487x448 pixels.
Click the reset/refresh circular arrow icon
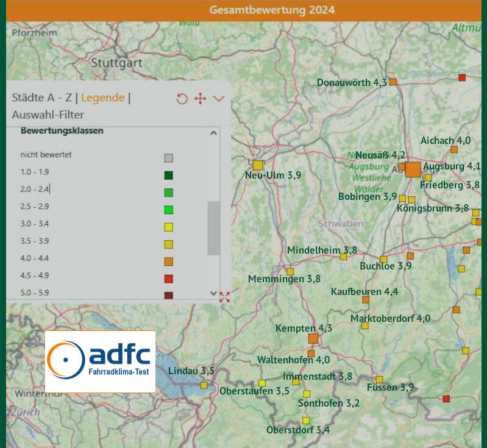(182, 99)
